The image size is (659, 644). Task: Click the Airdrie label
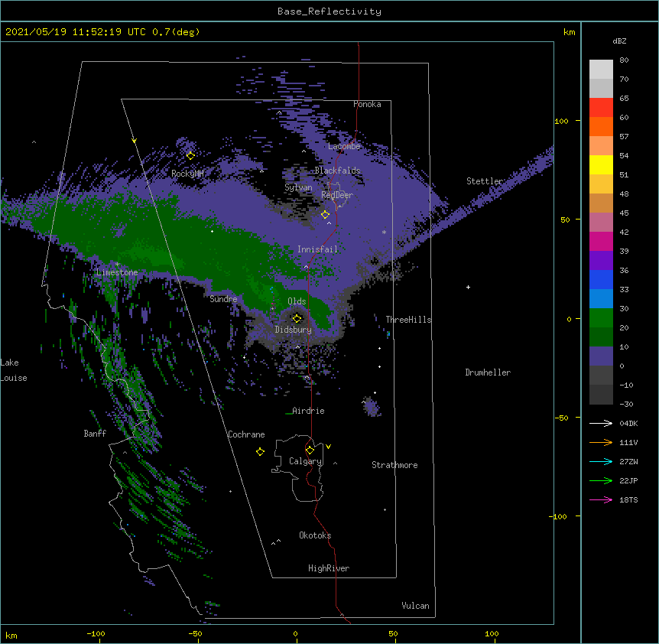coord(308,411)
